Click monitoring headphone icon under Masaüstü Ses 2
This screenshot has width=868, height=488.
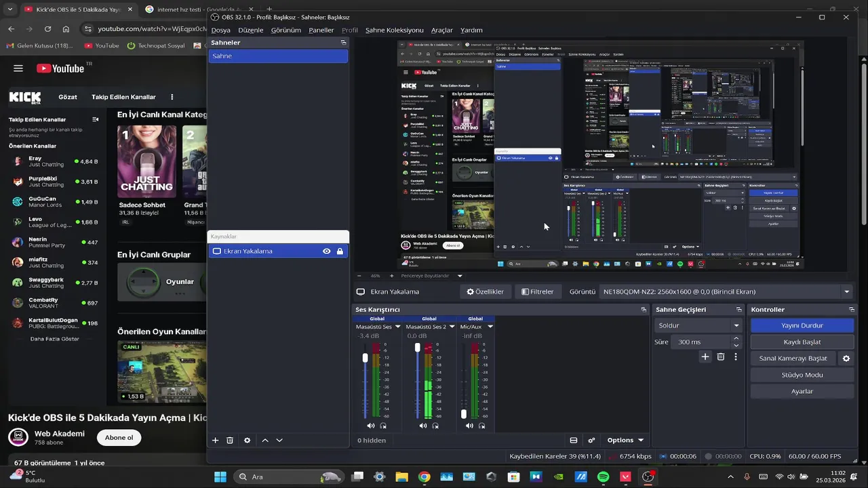(x=435, y=426)
